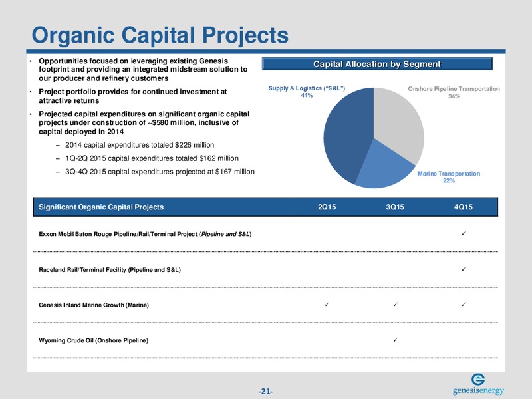
Task: Click the 4Q15 checkmark for Raceland
Action: click(x=464, y=269)
